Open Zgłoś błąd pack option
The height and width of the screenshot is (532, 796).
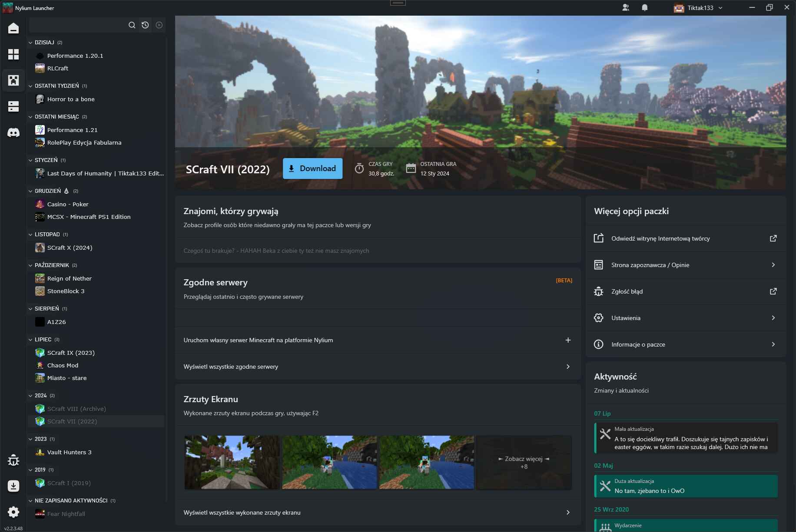click(x=686, y=291)
